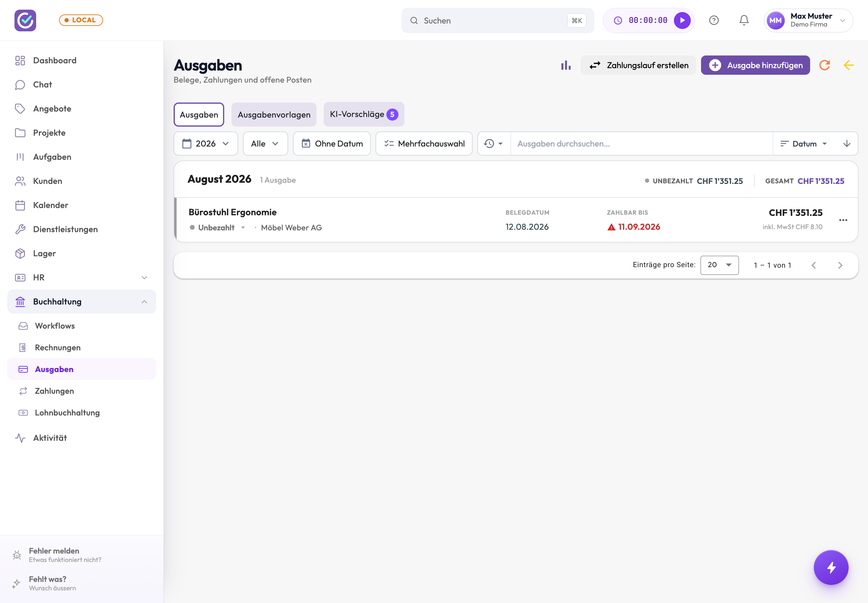Image resolution: width=868 pixels, height=603 pixels.
Task: Change the Unbezahlt status dropdown
Action: 218,227
